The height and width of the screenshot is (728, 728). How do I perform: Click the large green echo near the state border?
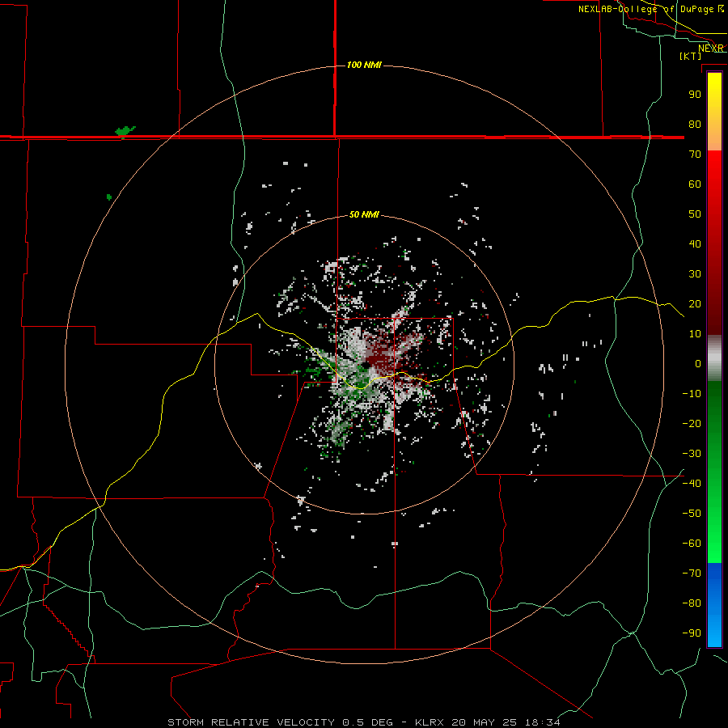[x=125, y=131]
